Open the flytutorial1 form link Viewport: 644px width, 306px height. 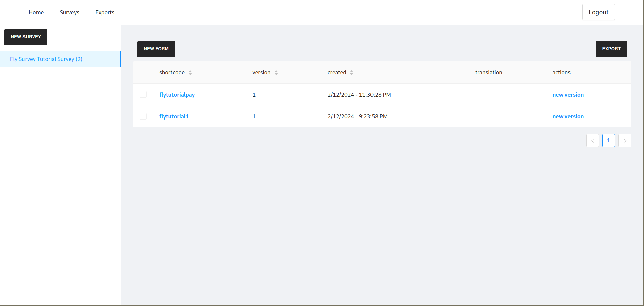click(x=174, y=116)
